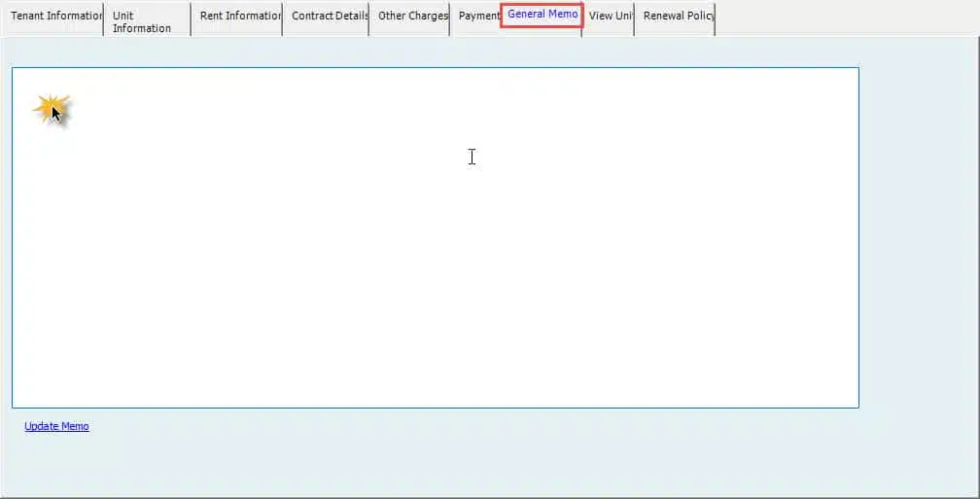
Task: Click the blank panel right of Renewal Policy
Action: [x=846, y=18]
